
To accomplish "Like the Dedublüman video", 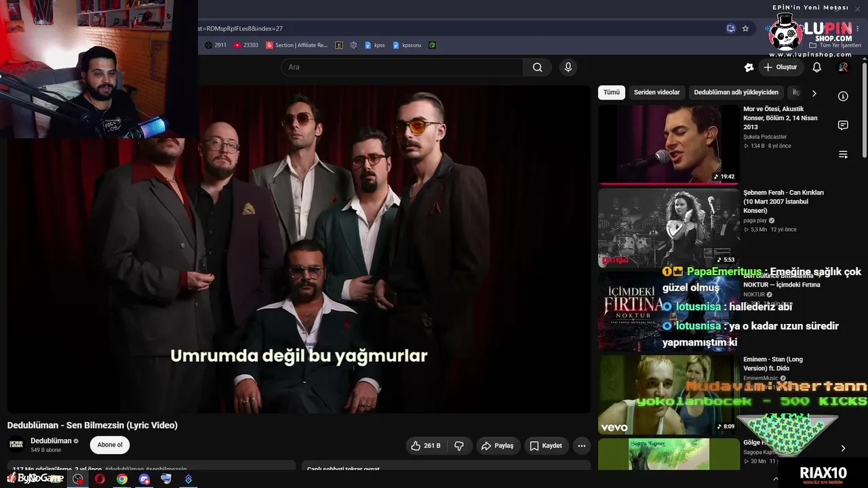I will click(x=426, y=445).
